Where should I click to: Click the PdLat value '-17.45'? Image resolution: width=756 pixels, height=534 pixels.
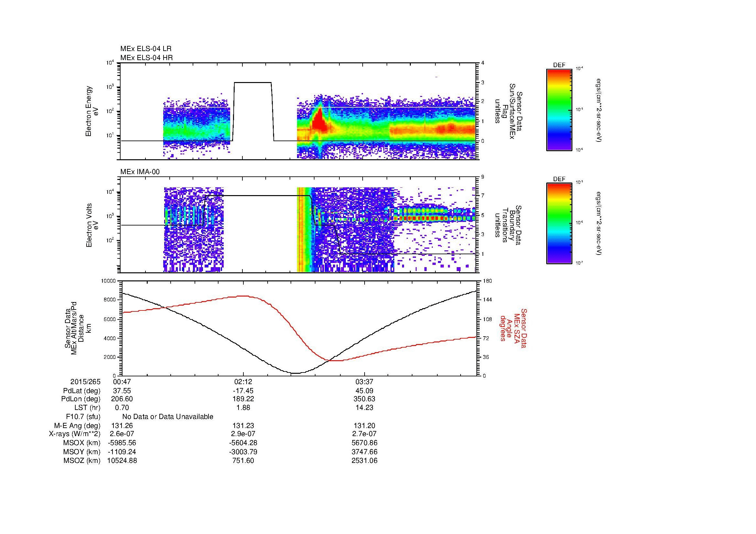(x=243, y=391)
